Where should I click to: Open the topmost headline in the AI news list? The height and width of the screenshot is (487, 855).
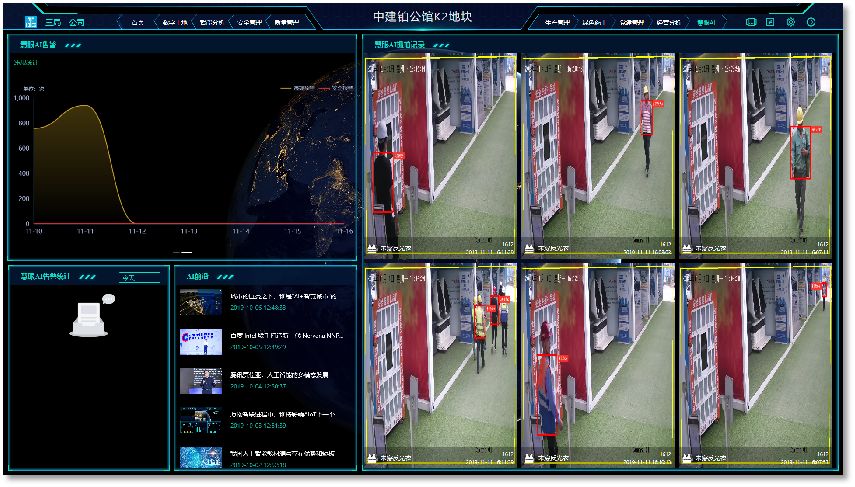(285, 297)
